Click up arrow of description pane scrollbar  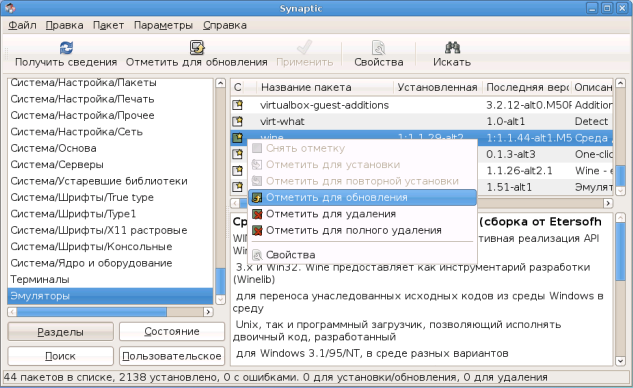(x=620, y=218)
